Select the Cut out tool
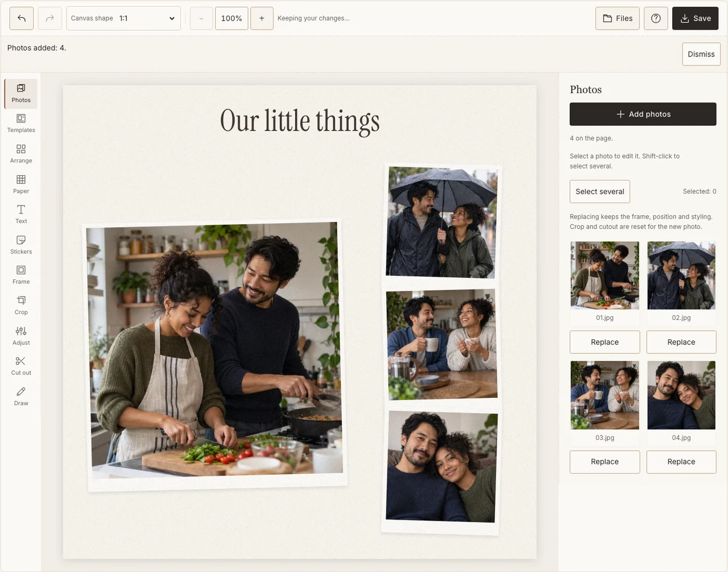This screenshot has height=572, width=728. click(21, 367)
